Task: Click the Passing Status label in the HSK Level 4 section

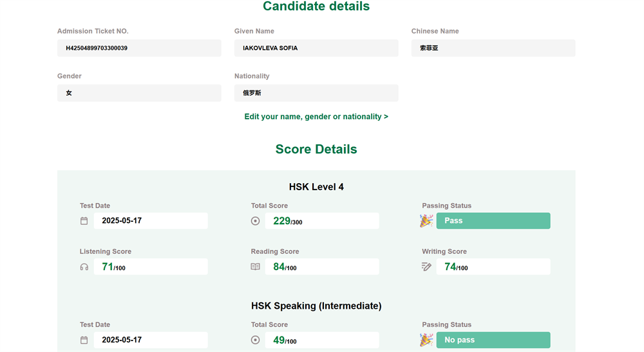Action: [447, 206]
